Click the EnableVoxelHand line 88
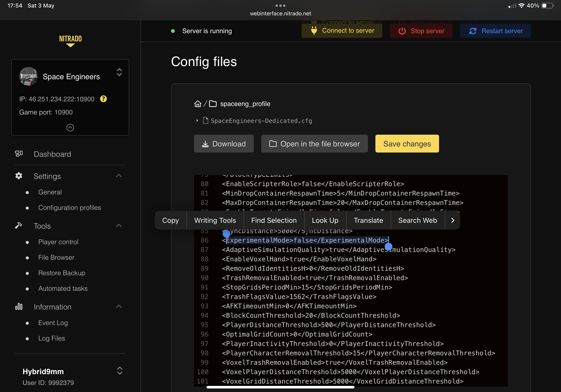Image resolution: width=561 pixels, height=392 pixels. point(299,259)
